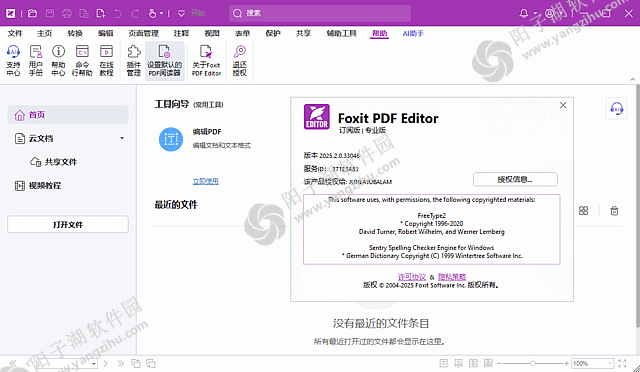This screenshot has width=640, height=372.
Task: Open the 用户手册 user manual
Action: click(36, 60)
